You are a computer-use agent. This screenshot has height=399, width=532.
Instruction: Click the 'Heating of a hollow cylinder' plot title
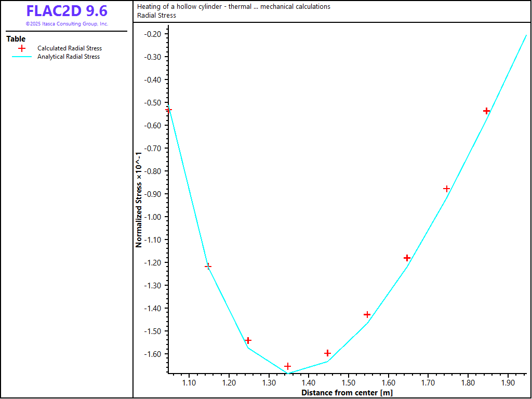(x=233, y=7)
